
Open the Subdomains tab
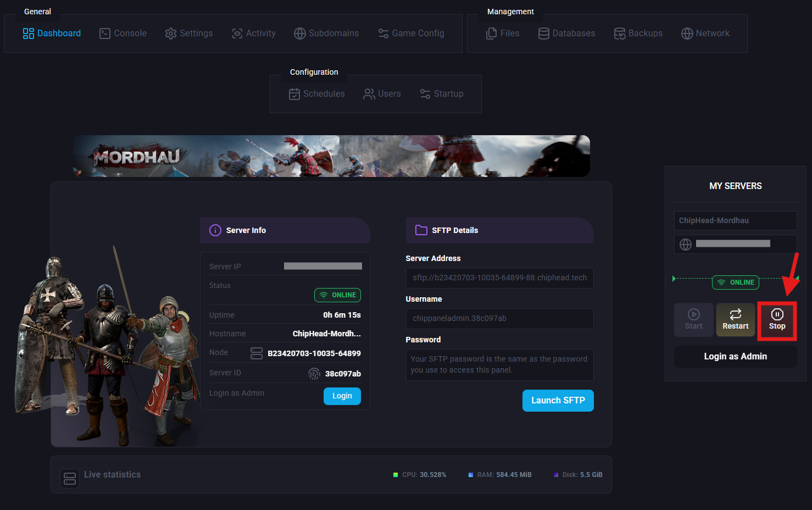click(326, 34)
